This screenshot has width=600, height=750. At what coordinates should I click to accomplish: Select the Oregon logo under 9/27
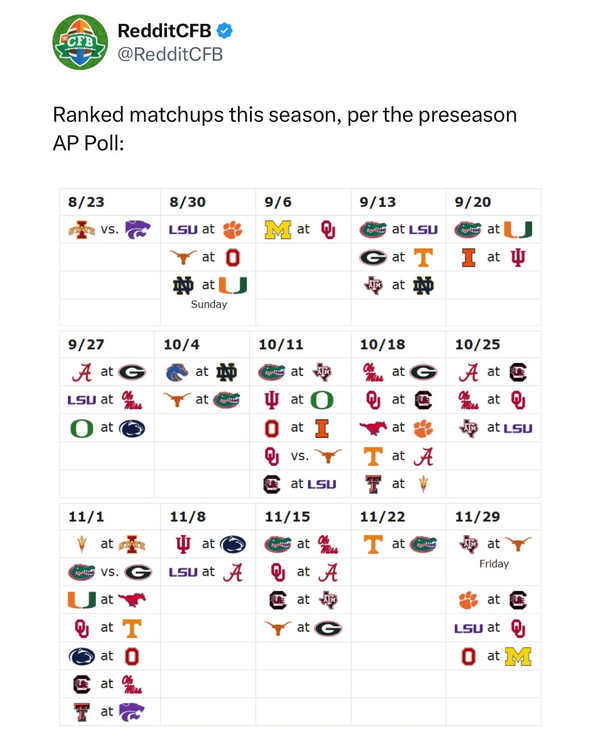(x=79, y=428)
